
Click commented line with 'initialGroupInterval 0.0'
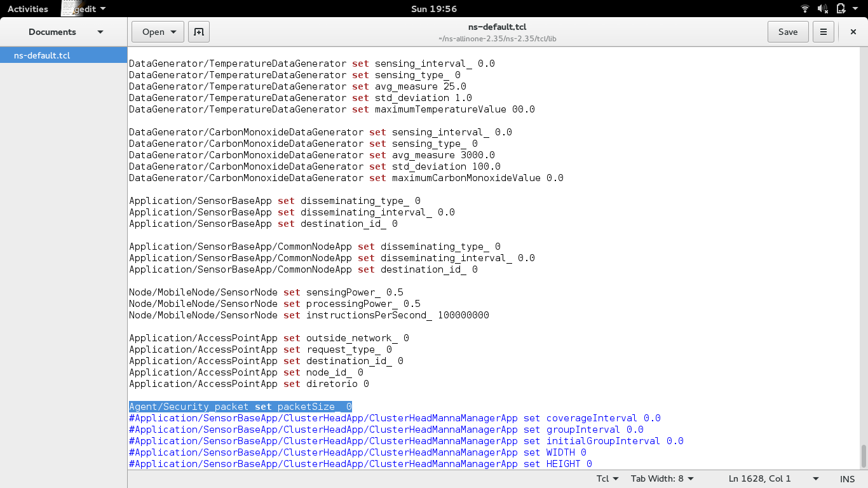[406, 441]
